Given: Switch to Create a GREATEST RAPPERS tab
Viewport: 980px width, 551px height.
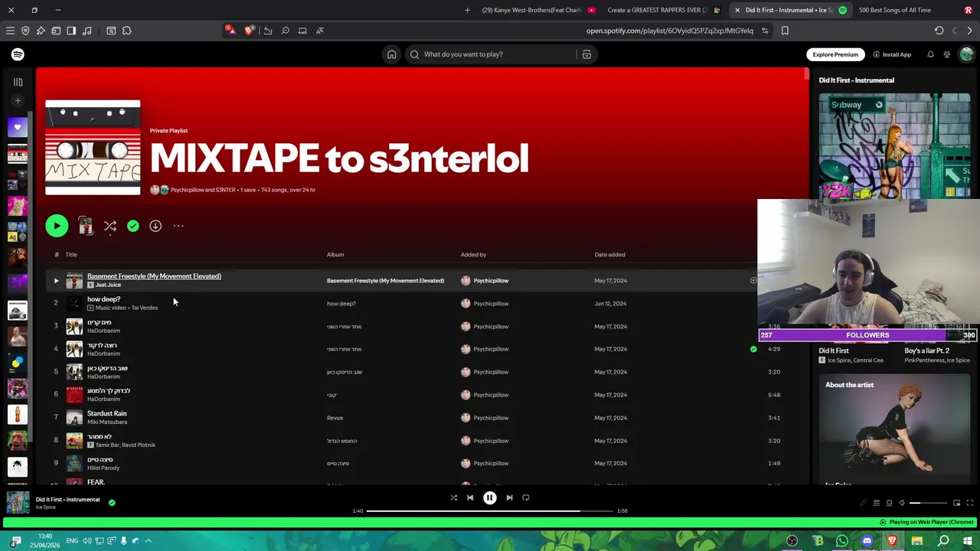Looking at the screenshot, I should tap(663, 10).
